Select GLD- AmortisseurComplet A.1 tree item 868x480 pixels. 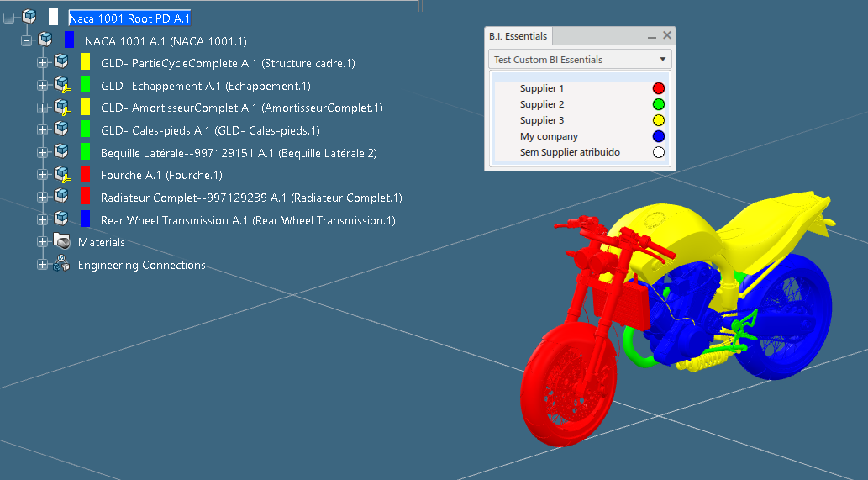coord(241,108)
